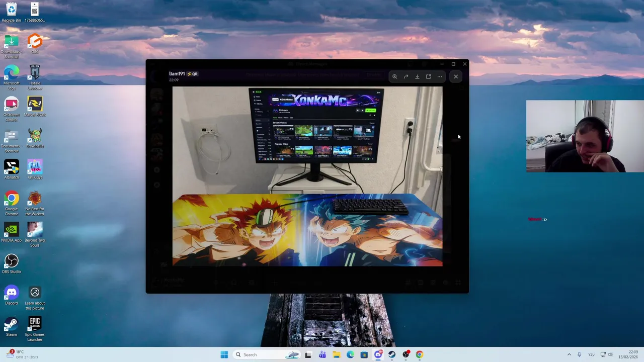Expand hidden system tray icons chevron
The width and height of the screenshot is (644, 362).
(x=569, y=354)
